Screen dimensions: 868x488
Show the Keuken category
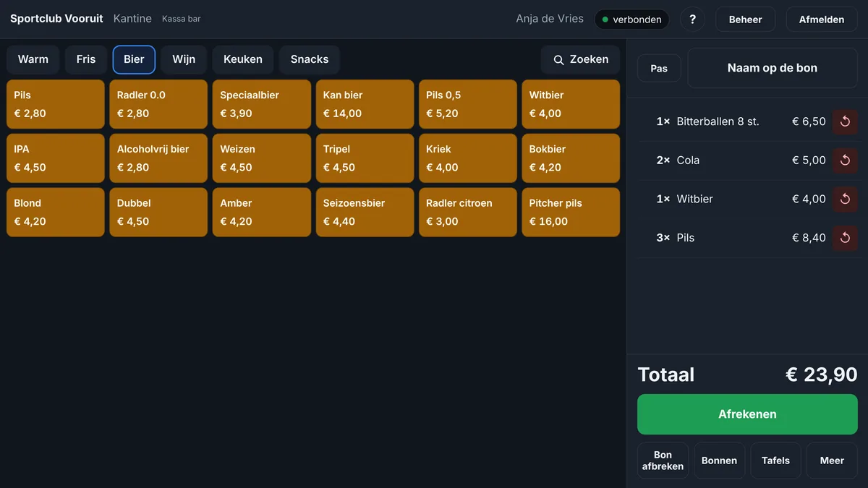click(243, 59)
